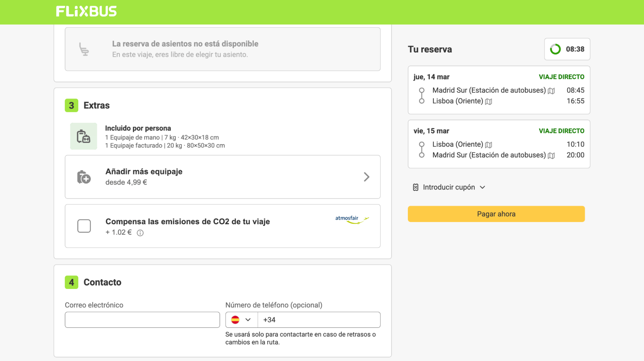Open map for Lisboa (Oriente) arrival on 14 mar
Screen dimensions: 644x361
[488, 102]
